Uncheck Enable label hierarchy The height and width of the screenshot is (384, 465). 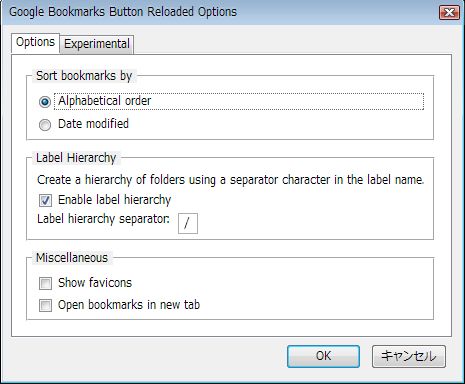(45, 201)
